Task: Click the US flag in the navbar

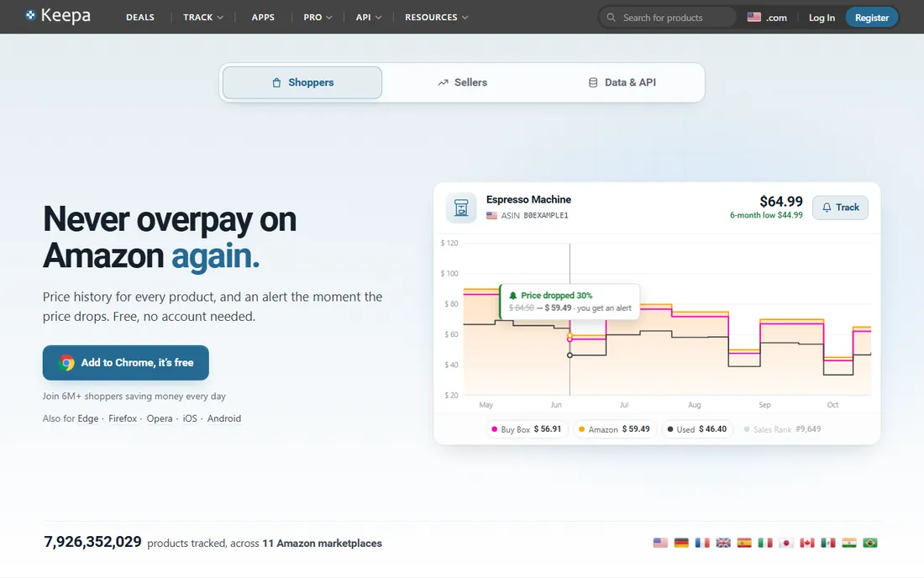Action: 753,17
